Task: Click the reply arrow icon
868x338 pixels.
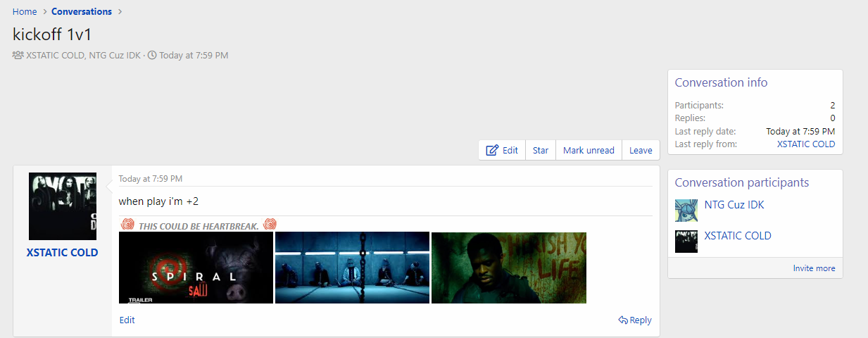Action: (x=623, y=320)
